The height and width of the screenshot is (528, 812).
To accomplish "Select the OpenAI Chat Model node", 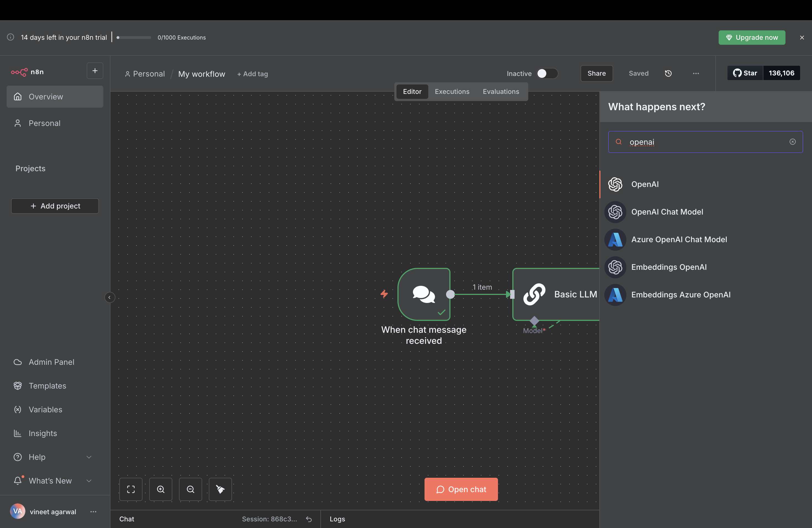I will pos(667,212).
